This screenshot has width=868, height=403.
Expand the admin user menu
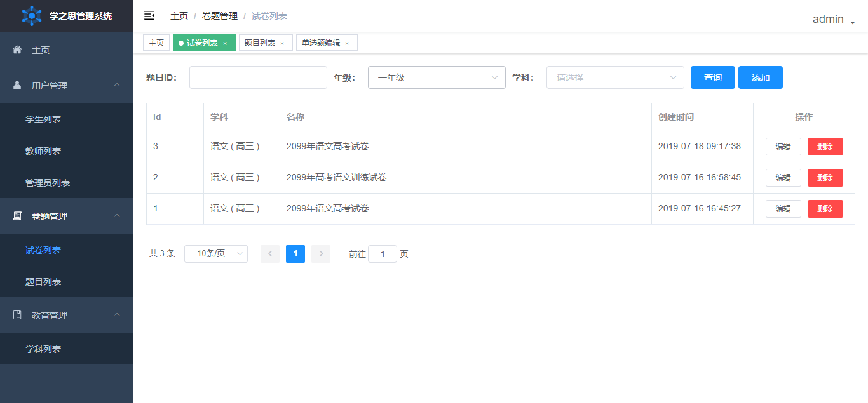point(834,20)
